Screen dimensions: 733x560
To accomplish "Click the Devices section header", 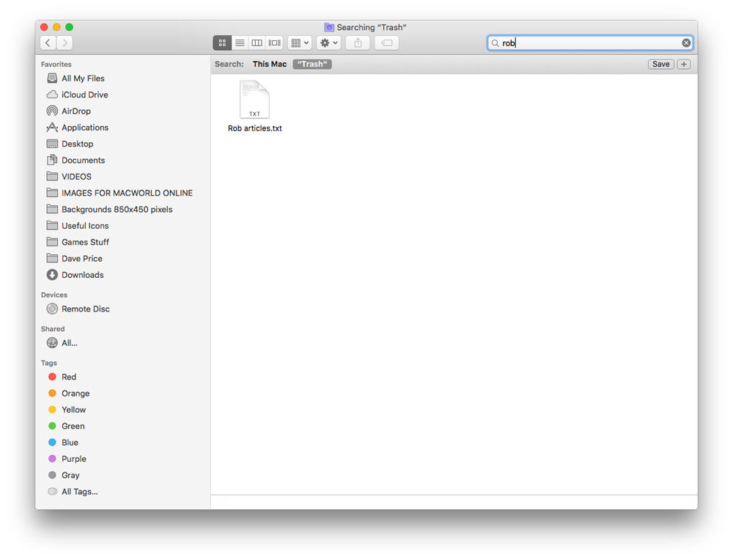I will pyautogui.click(x=54, y=295).
